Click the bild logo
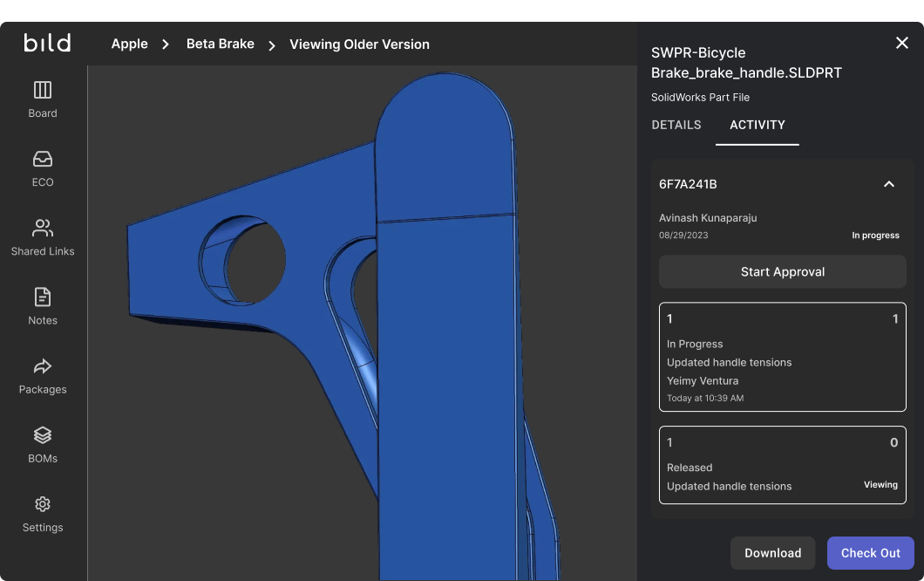Image resolution: width=924 pixels, height=581 pixels. (46, 43)
